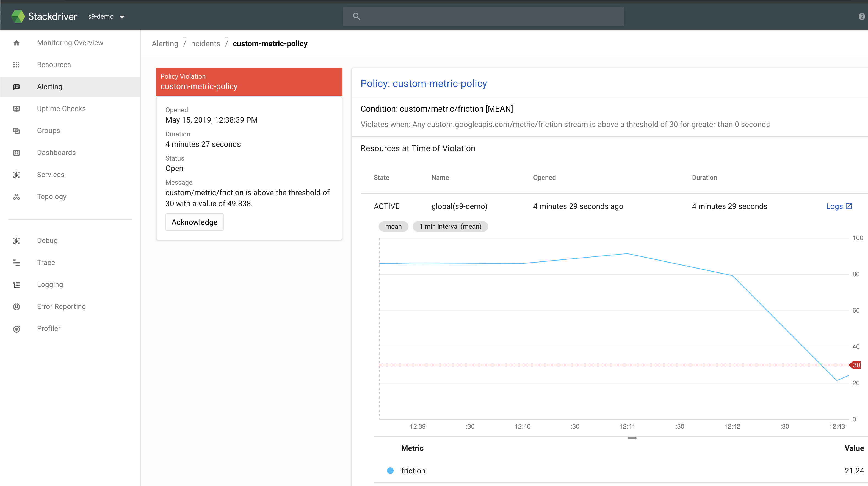Click the chart legend resize handle

tap(632, 438)
